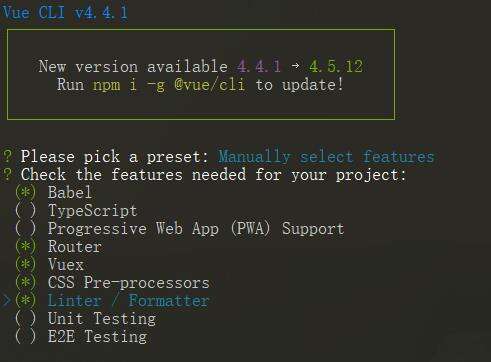Viewport: 491px width, 362px height.
Task: Select the Vuex option label
Action: point(66,265)
